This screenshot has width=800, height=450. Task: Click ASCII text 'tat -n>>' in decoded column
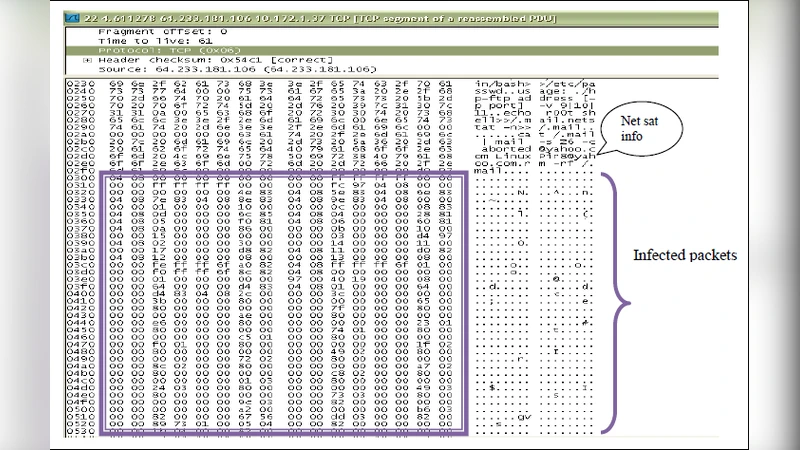click(500, 126)
